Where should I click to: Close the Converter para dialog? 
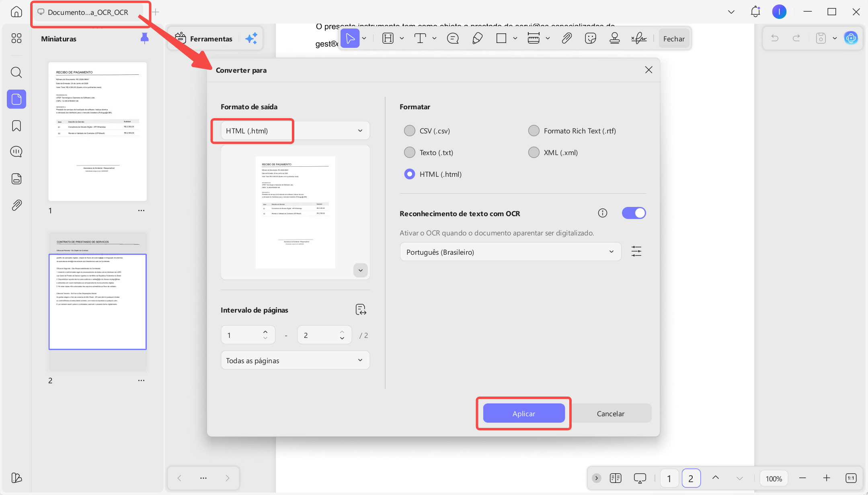(x=648, y=70)
